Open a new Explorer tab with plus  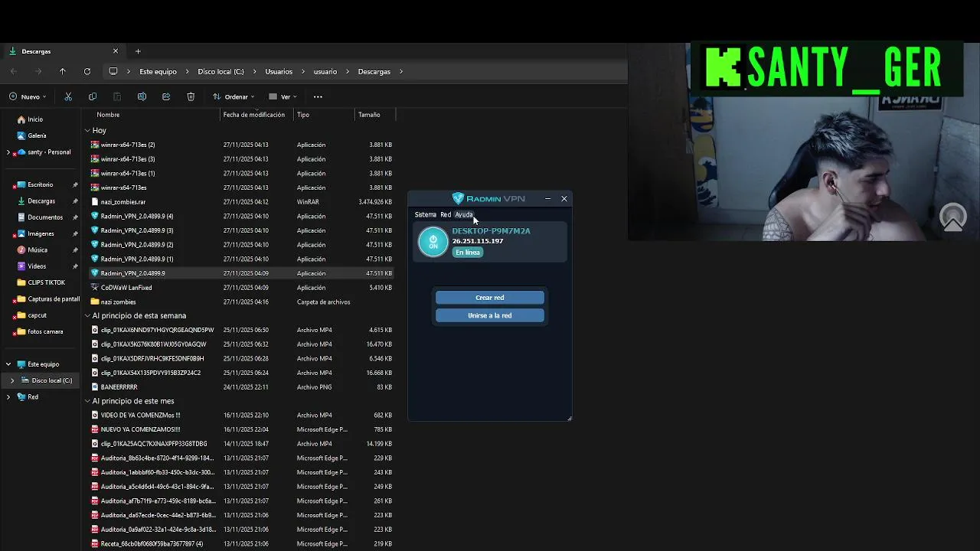pos(138,51)
